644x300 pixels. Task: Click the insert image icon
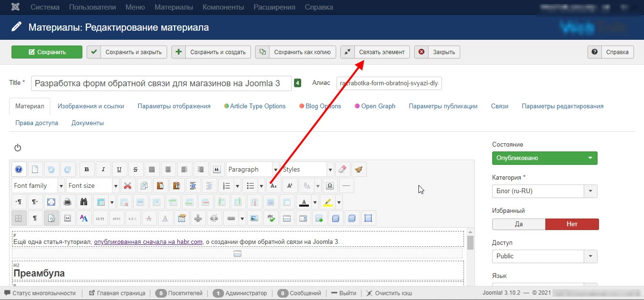point(254,218)
